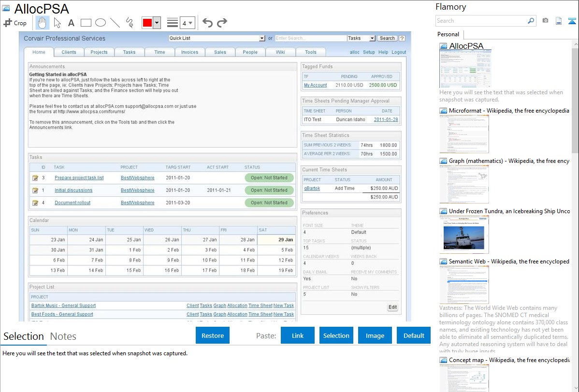Click the rightmost icon in Flamory header
The height and width of the screenshot is (392, 579).
[x=572, y=21]
